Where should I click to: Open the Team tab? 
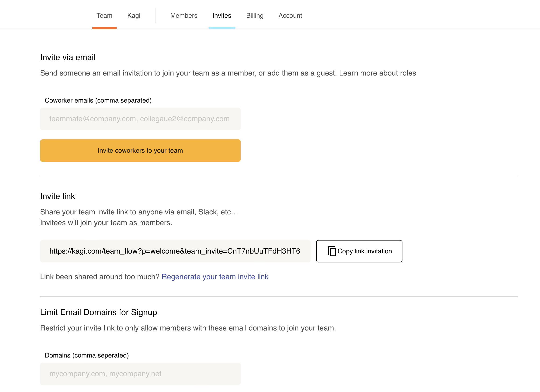tap(104, 16)
